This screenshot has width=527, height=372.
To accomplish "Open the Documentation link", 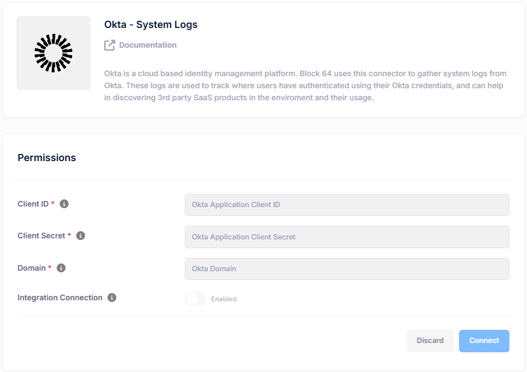I will click(148, 45).
